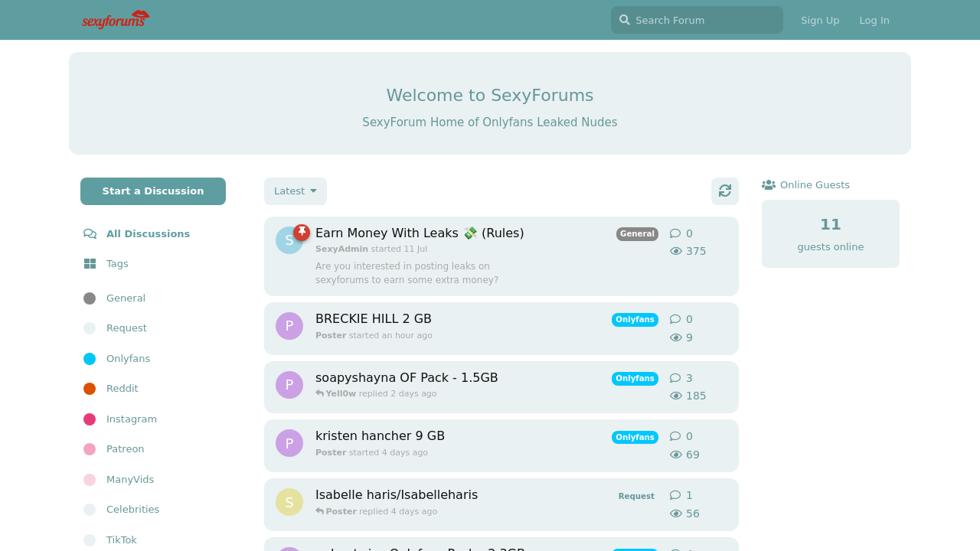Screen dimensions: 980x551
Task: Click the refresh discussions icon
Action: tap(725, 191)
